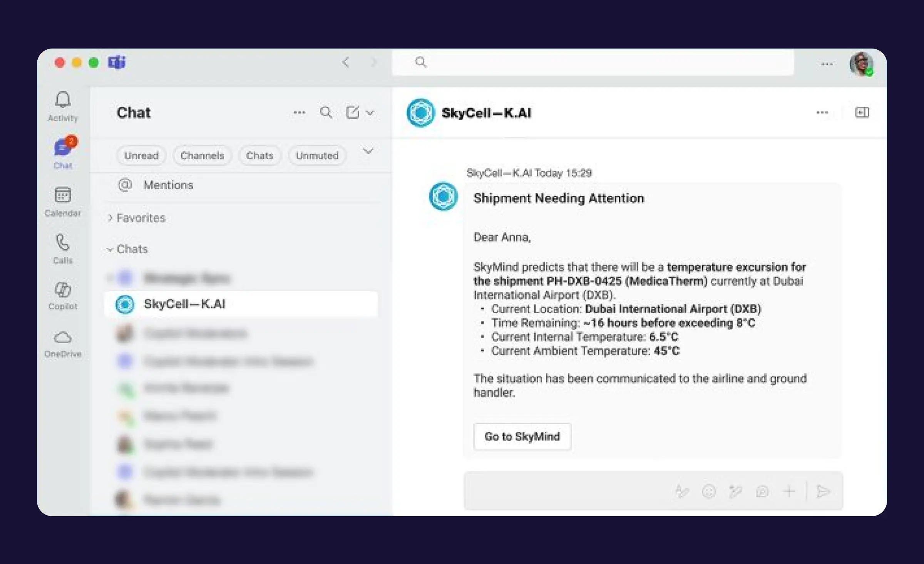Screen dimensions: 924x564
Task: Open the loop/chat bubble icon
Action: (x=762, y=492)
